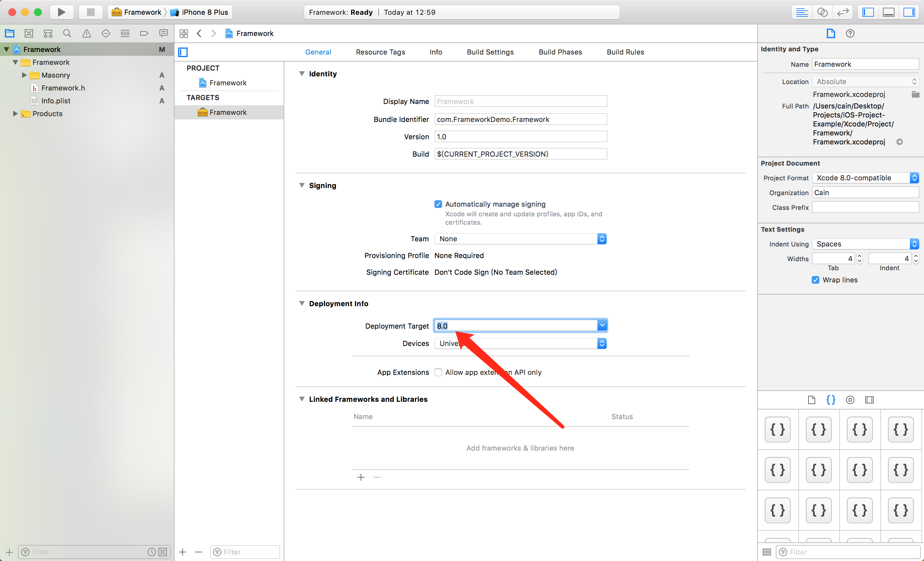The height and width of the screenshot is (561, 924).
Task: Open the Find navigator magnifier icon
Action: coord(67,33)
